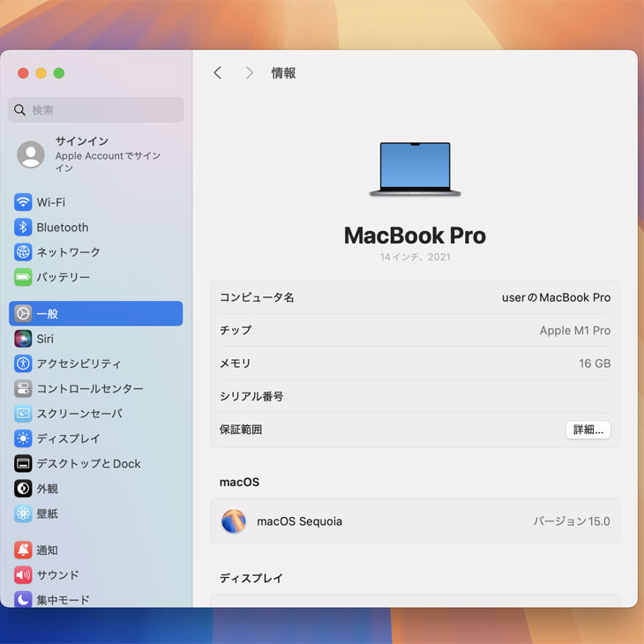Image resolution: width=644 pixels, height=644 pixels.
Task: Click the computer name userのMacBook Pro
Action: pos(556,297)
